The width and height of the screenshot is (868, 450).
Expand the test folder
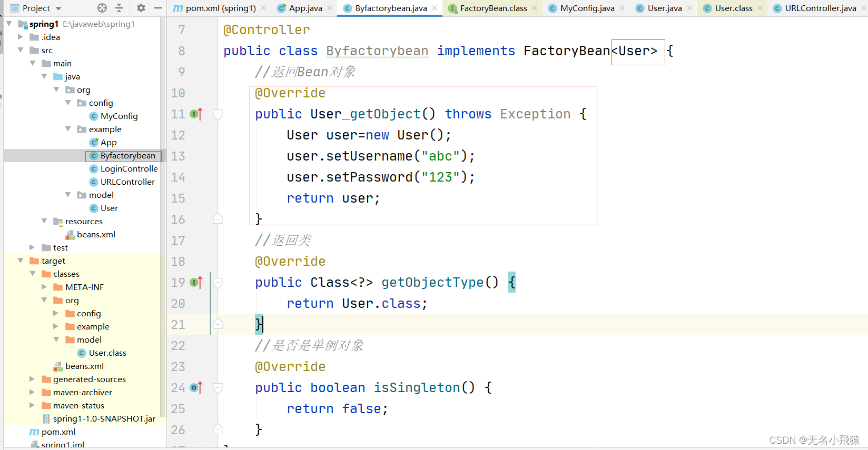click(x=33, y=247)
